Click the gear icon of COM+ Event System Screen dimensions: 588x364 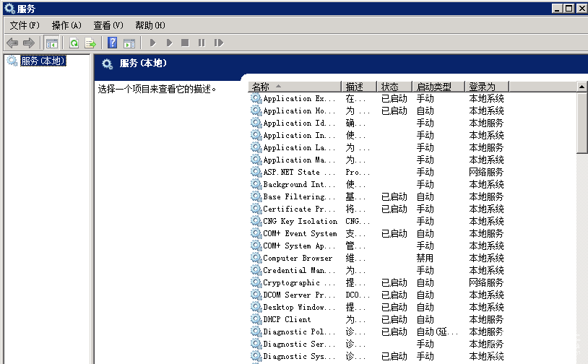click(256, 233)
